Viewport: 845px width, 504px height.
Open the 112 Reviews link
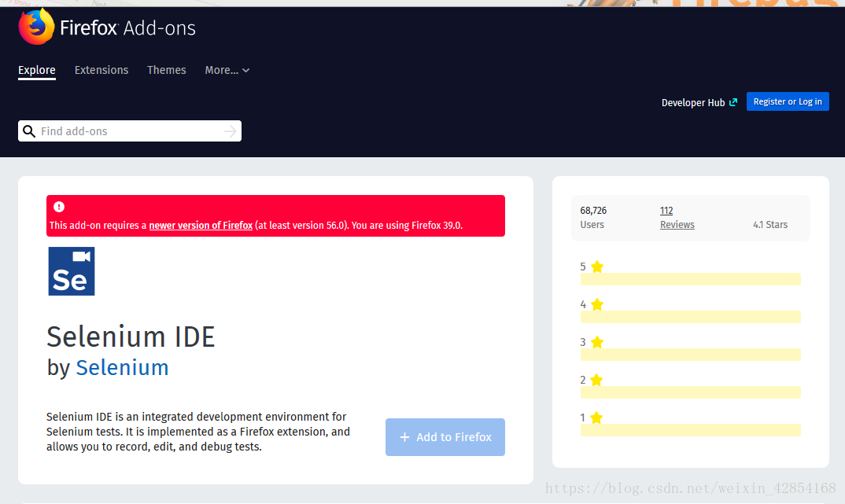pyautogui.click(x=677, y=218)
